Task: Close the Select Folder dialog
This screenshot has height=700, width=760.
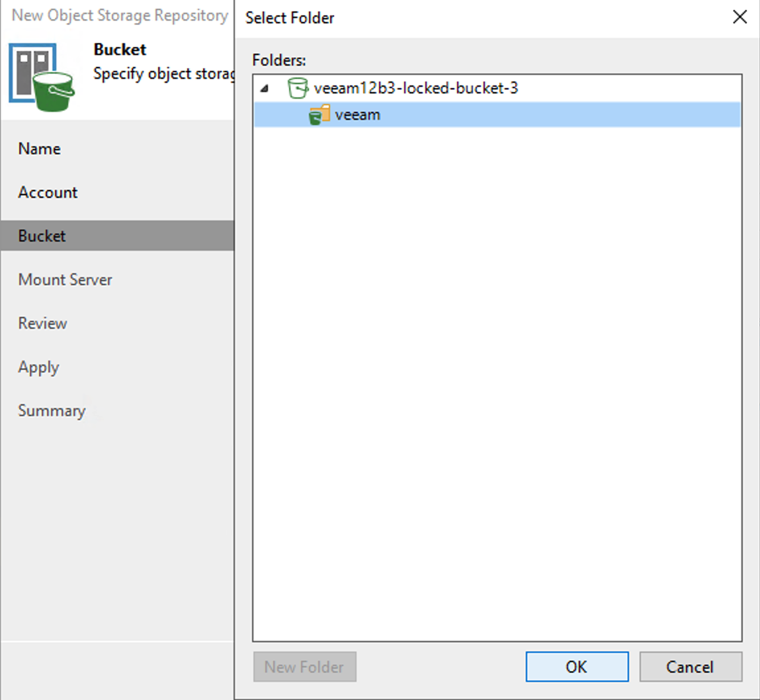Action: (x=739, y=17)
